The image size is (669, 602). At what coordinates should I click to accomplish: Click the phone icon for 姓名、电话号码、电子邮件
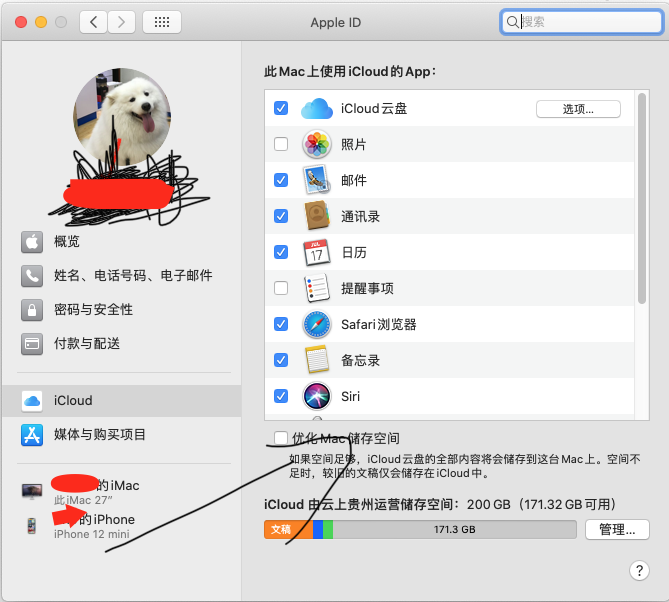click(32, 276)
